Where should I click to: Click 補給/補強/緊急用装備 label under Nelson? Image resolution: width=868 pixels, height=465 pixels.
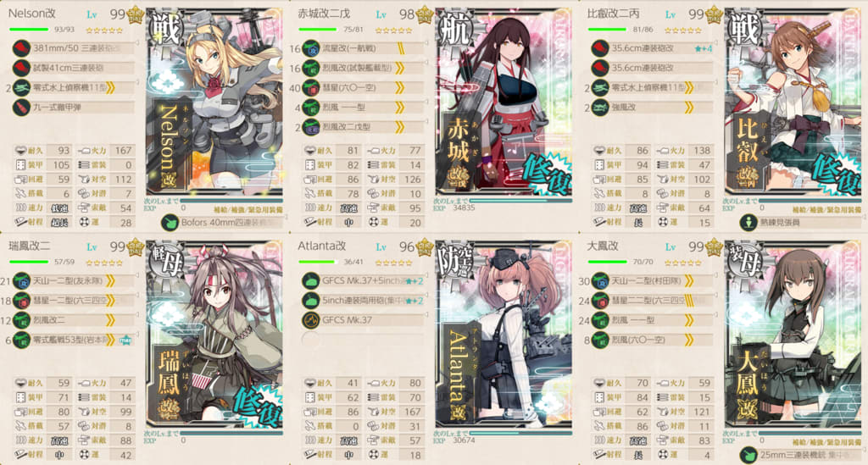coord(248,210)
